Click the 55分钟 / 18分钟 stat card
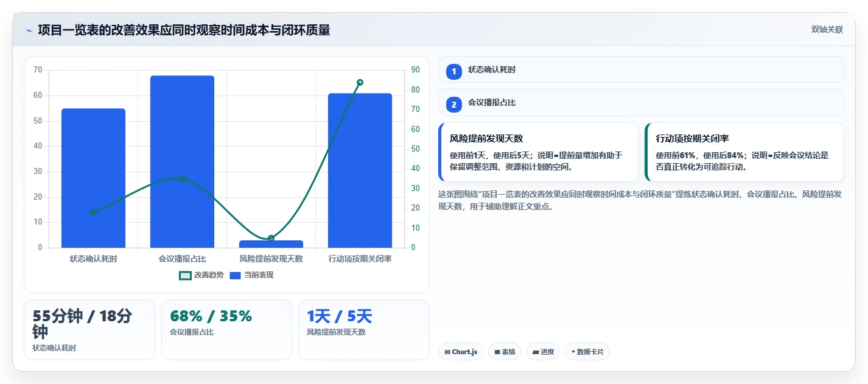Screen dimensions: 868x384 (x=89, y=330)
